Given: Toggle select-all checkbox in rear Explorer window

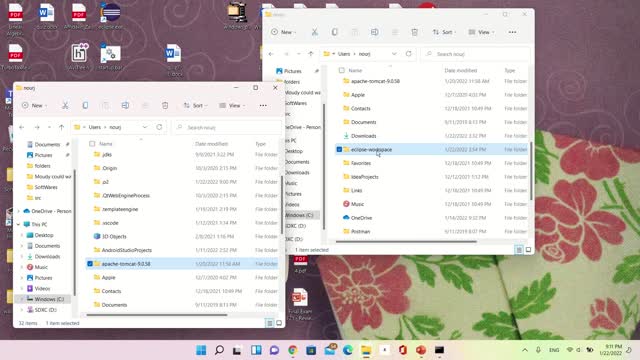Looking at the screenshot, I should tap(342, 70).
